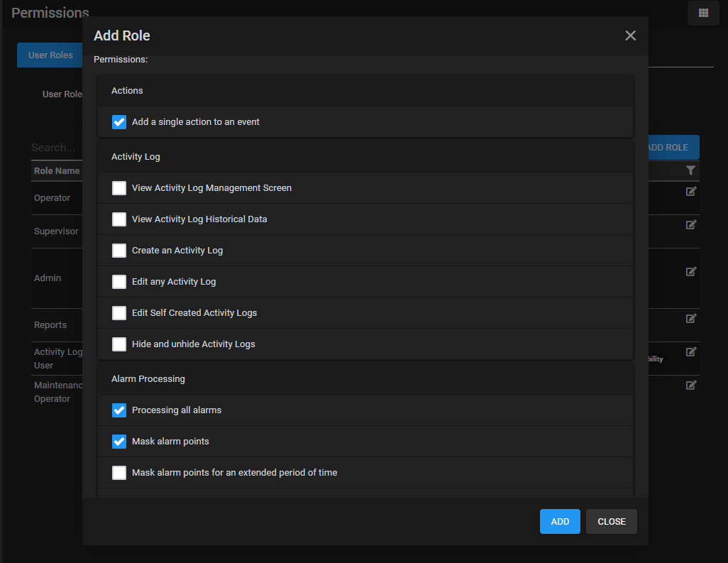Check Create an Activity Log

click(x=119, y=251)
